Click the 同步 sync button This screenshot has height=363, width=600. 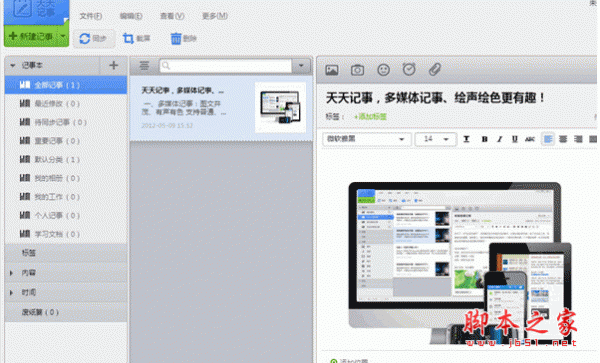93,39
